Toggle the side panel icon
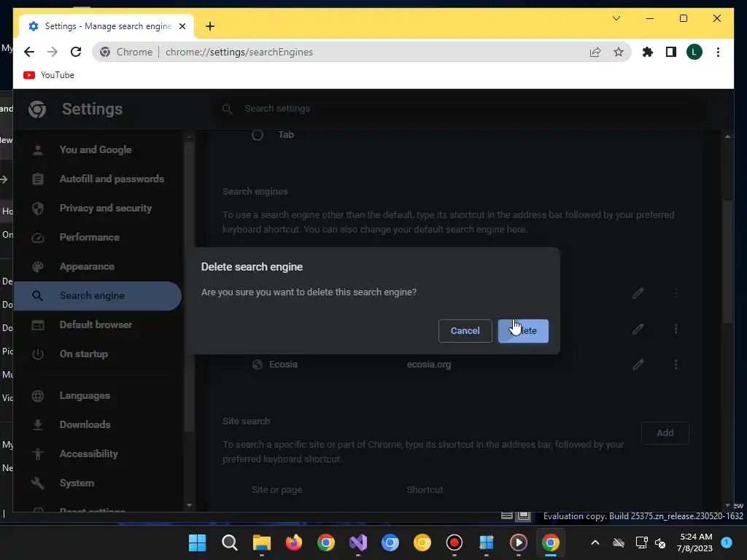The height and width of the screenshot is (560, 747). tap(671, 52)
